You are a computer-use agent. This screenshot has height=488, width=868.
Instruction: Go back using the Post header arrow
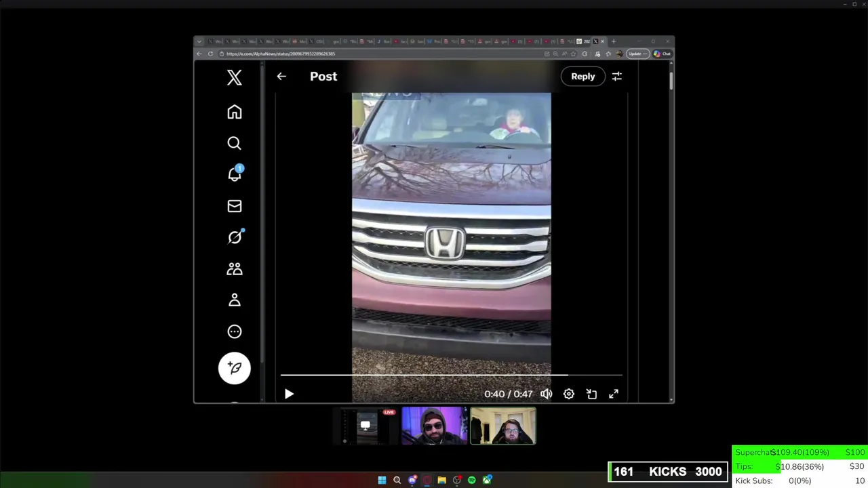point(281,77)
